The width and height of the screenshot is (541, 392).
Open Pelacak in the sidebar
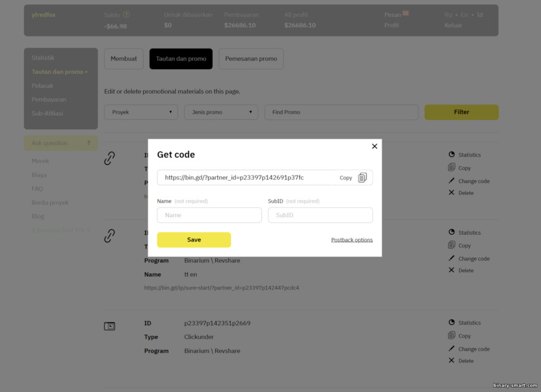(42, 86)
